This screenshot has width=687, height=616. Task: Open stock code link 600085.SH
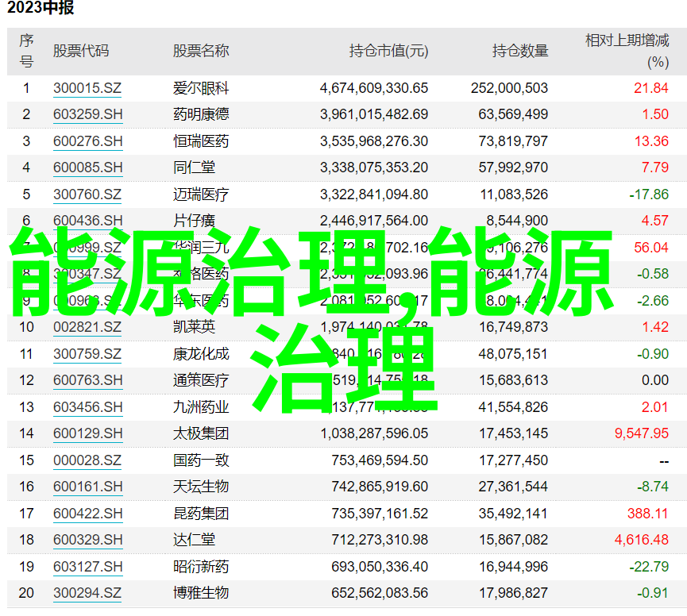pos(87,167)
